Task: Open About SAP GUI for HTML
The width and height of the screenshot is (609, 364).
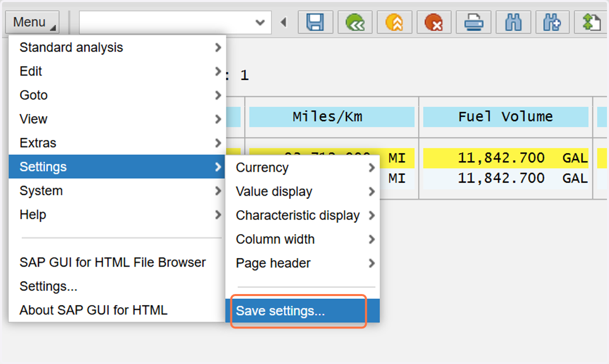Action: tap(117, 310)
